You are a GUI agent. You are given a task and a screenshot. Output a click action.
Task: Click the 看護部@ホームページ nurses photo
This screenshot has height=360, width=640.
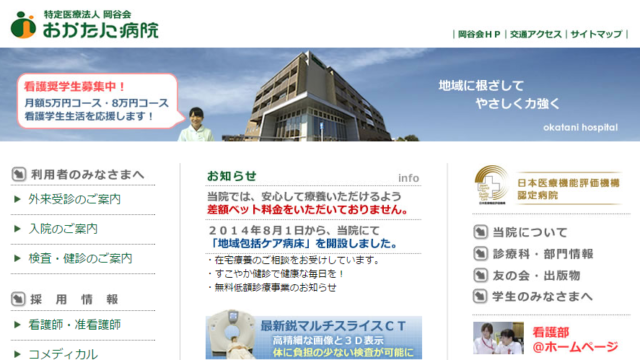tap(498, 338)
